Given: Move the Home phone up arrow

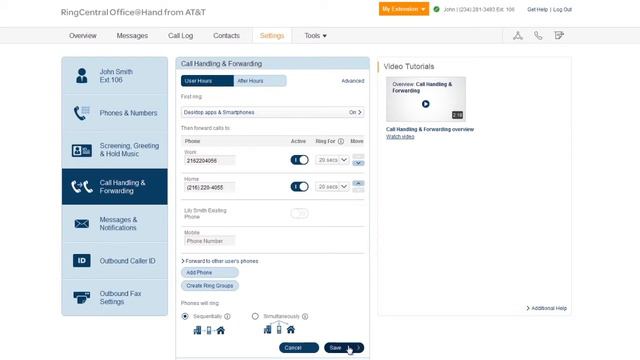Looking at the screenshot, I should pyautogui.click(x=358, y=183).
